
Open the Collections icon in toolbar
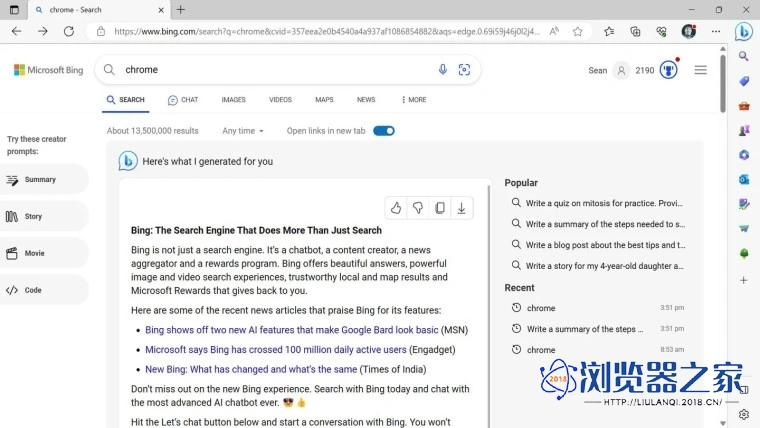click(635, 32)
